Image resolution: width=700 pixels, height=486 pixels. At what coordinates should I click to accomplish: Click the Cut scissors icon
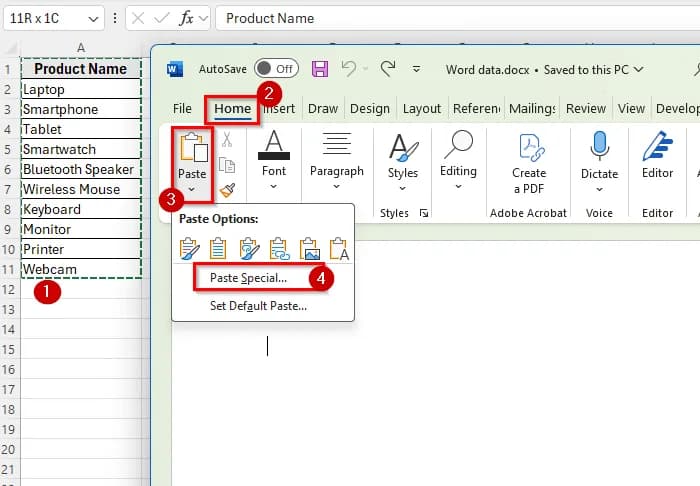(227, 140)
